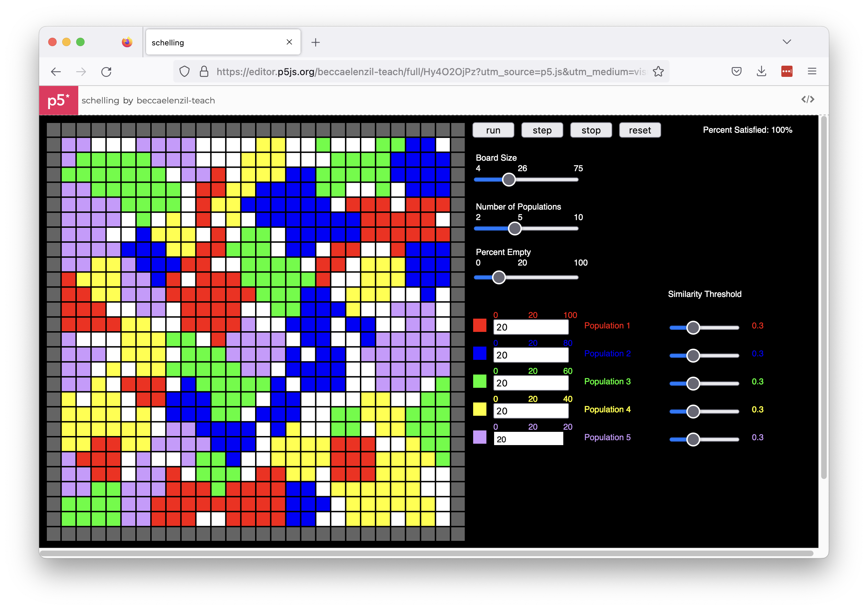The image size is (868, 610).
Task: Click the Firefox logo icon
Action: (127, 42)
